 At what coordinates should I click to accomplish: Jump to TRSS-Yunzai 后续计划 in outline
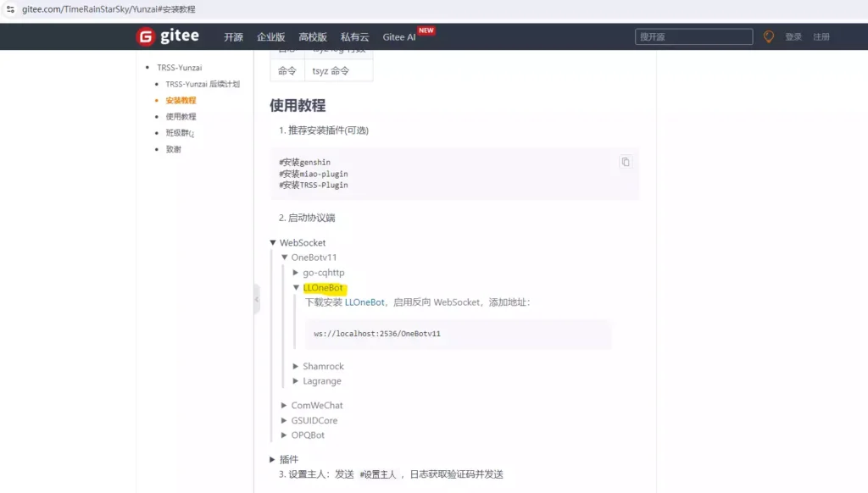(x=203, y=84)
